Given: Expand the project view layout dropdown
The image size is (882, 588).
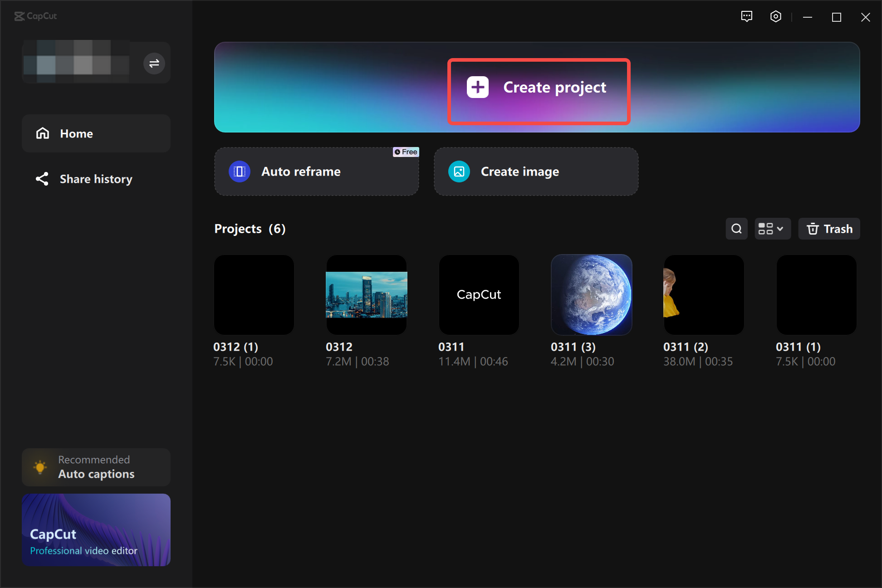Looking at the screenshot, I should (772, 229).
